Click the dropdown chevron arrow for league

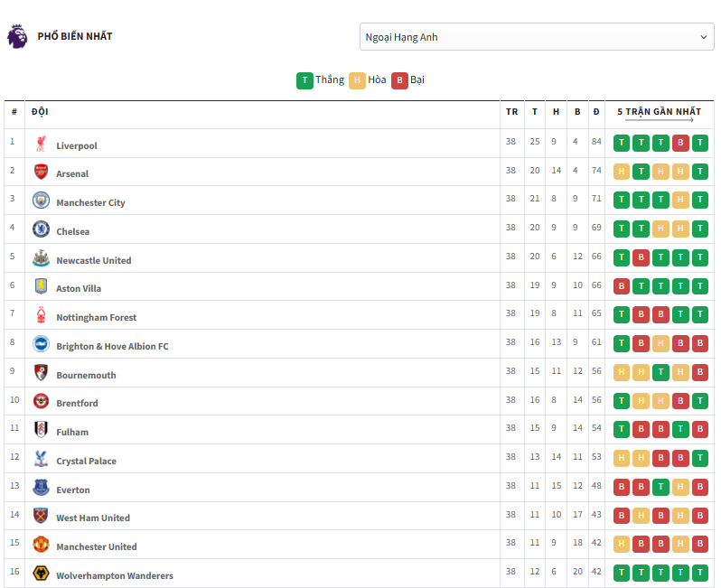tap(704, 37)
